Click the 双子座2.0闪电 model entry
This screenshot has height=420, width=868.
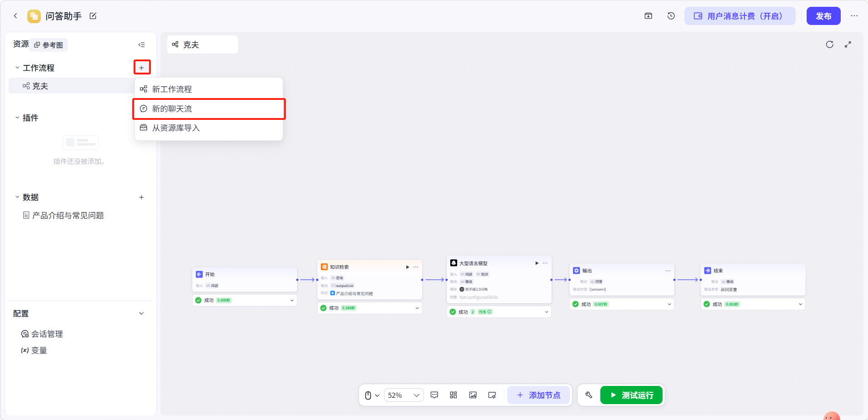(x=474, y=289)
